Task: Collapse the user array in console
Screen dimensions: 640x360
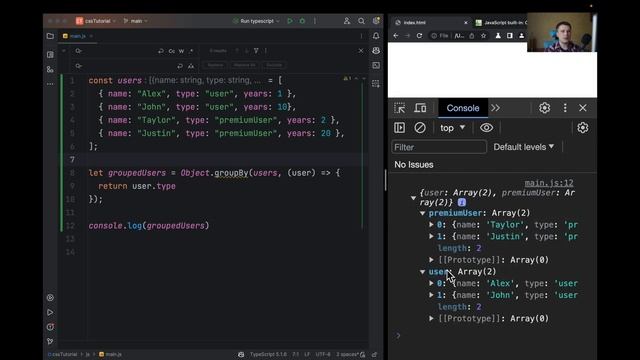Action: click(x=423, y=272)
